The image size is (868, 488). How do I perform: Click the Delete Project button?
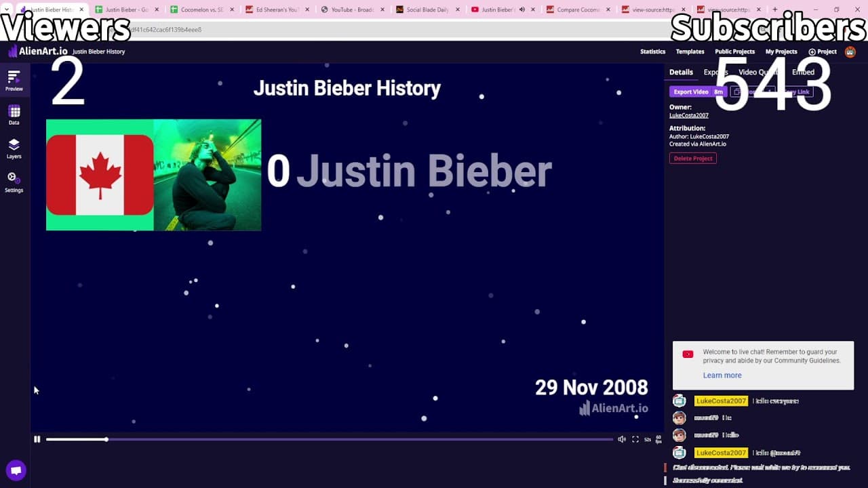pyautogui.click(x=693, y=158)
